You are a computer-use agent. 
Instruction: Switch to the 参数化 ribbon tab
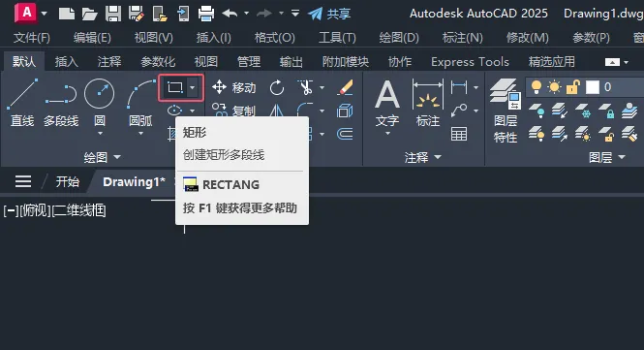click(158, 62)
